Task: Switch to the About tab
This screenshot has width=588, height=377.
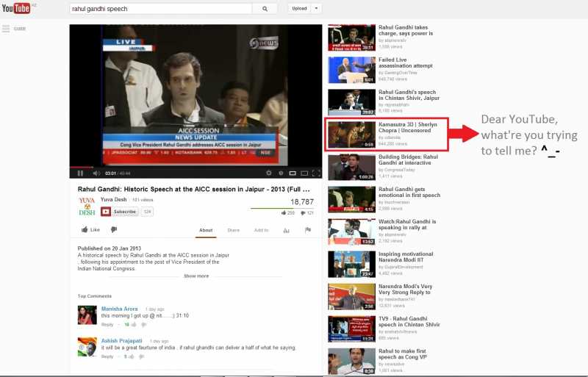Action: pyautogui.click(x=206, y=230)
